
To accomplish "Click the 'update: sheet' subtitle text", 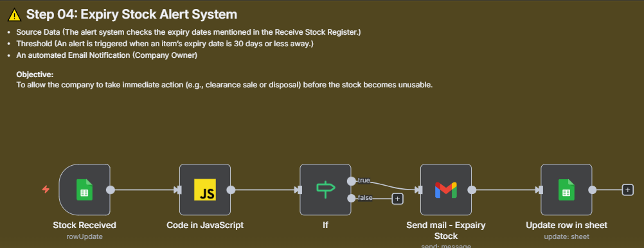I will 566,236.
